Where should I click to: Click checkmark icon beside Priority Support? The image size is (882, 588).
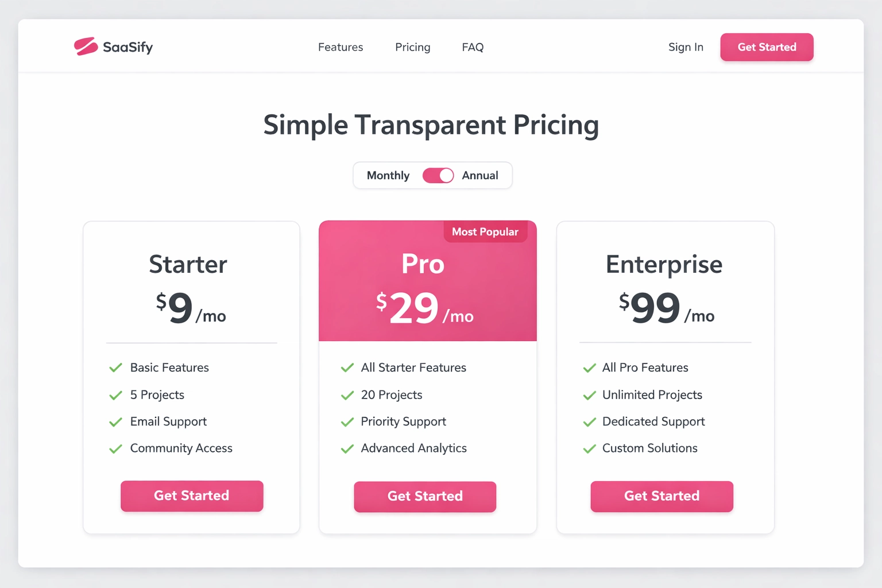(x=347, y=422)
